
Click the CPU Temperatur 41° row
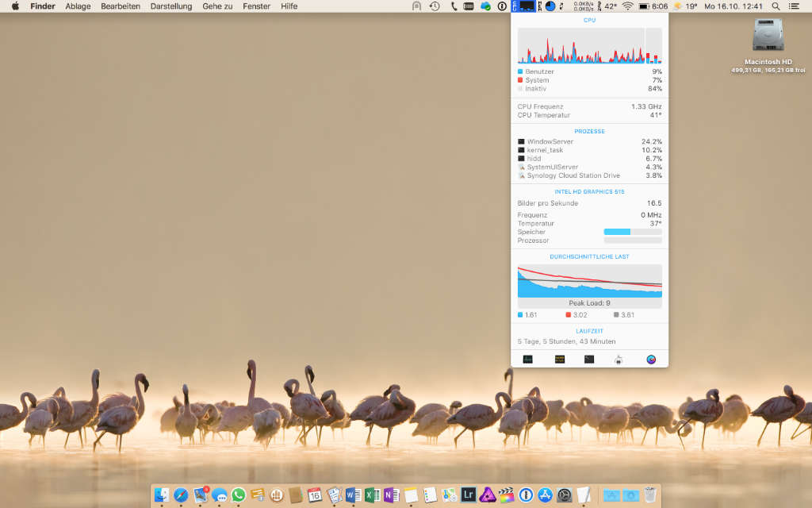589,115
